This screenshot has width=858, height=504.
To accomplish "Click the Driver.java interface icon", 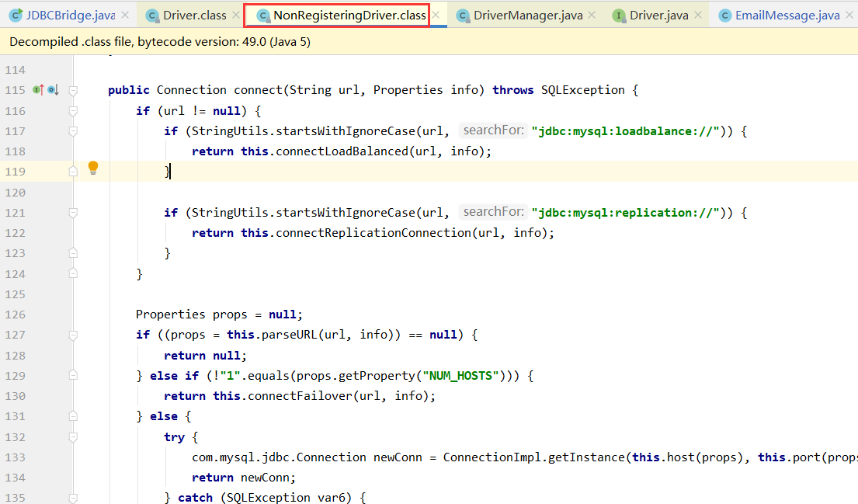I will click(619, 16).
